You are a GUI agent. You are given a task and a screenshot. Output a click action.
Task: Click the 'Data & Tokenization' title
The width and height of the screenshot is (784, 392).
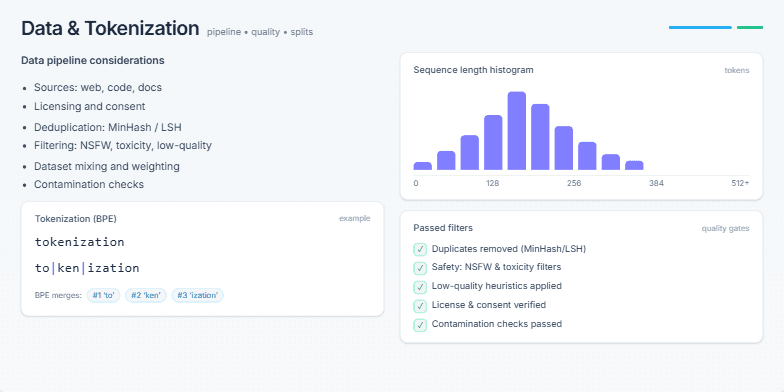pyautogui.click(x=110, y=28)
